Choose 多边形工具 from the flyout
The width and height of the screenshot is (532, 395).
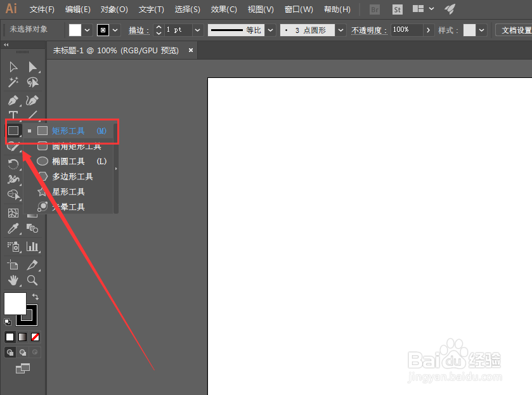click(x=68, y=176)
